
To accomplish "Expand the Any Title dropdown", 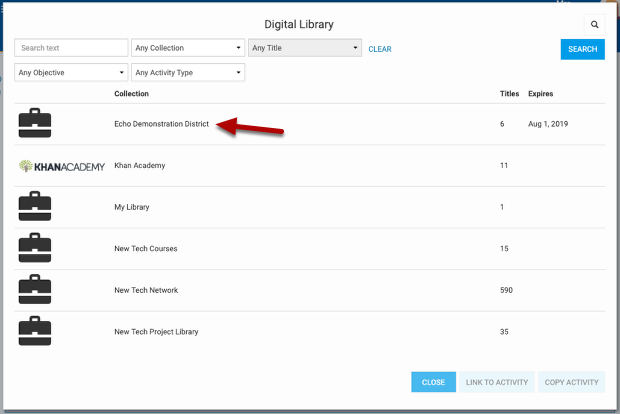I will point(304,48).
